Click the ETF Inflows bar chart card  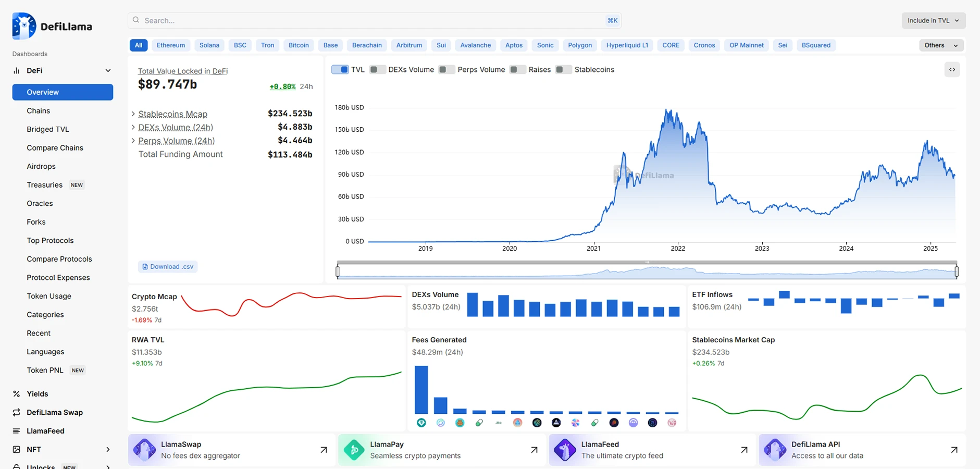827,307
